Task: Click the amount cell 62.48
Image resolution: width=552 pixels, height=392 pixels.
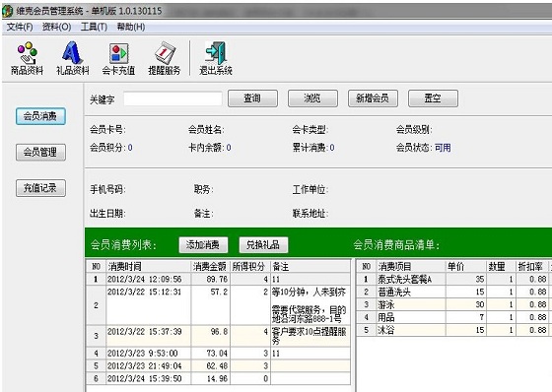Action: pos(210,366)
